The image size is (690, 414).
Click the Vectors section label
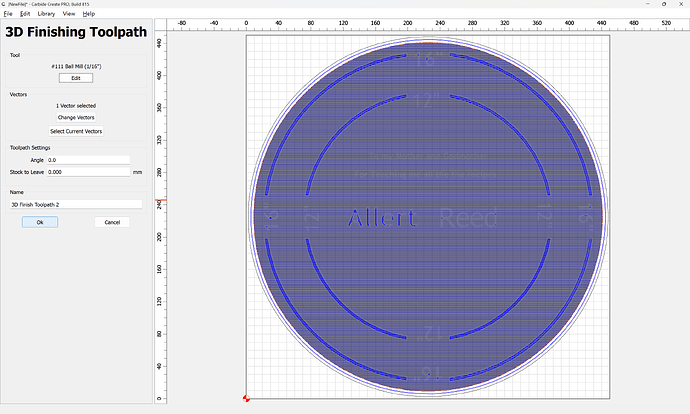18,95
